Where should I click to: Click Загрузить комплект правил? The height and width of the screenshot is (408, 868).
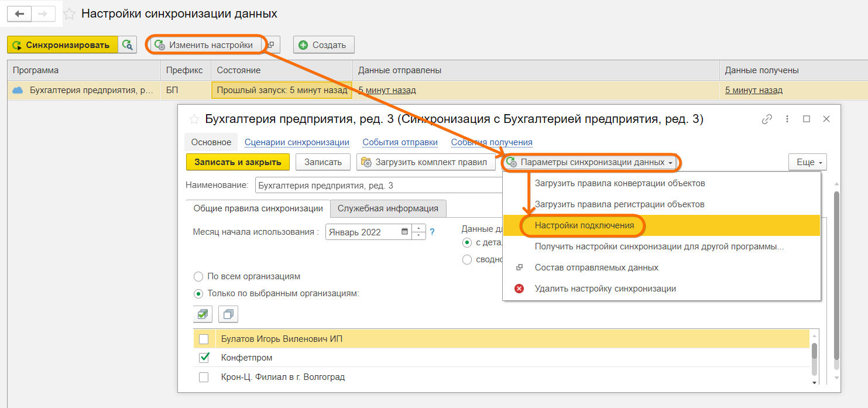coord(425,162)
